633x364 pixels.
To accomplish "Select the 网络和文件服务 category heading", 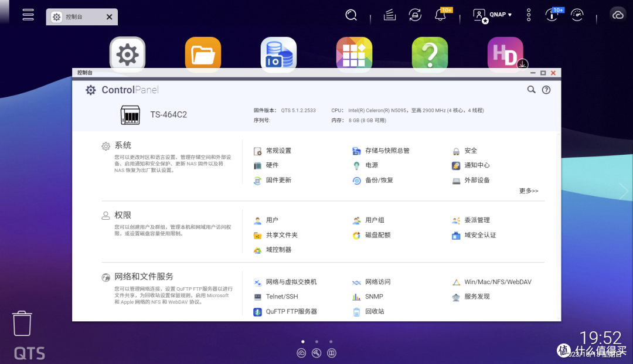I will click(144, 277).
